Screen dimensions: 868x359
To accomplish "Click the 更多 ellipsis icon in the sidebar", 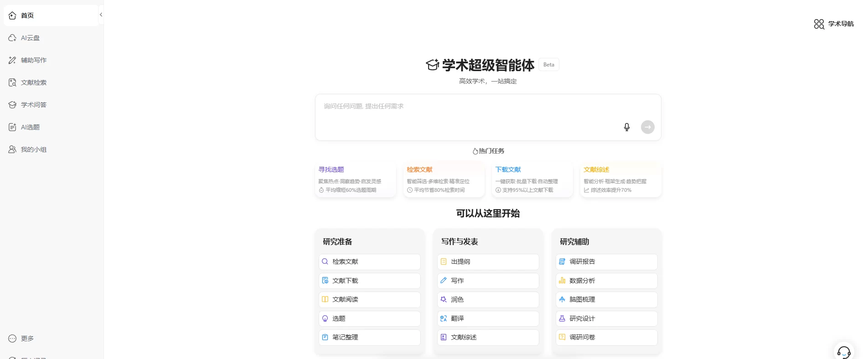I will tap(12, 338).
